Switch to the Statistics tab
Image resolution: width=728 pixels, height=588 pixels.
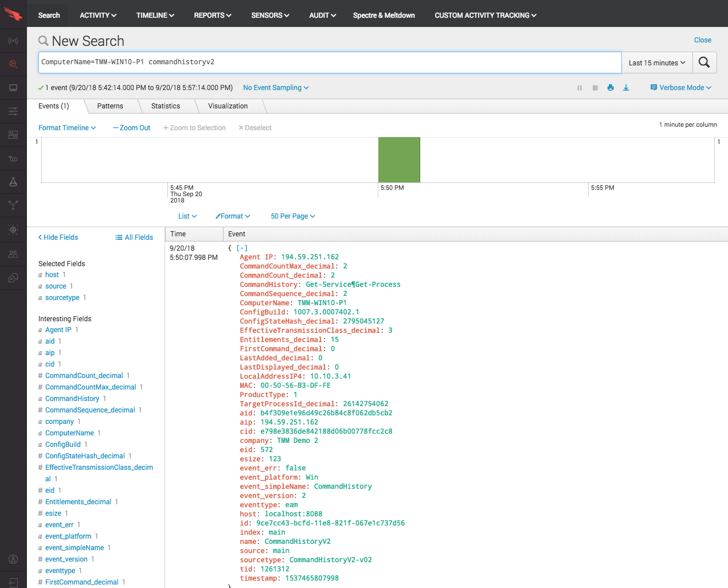[166, 106]
